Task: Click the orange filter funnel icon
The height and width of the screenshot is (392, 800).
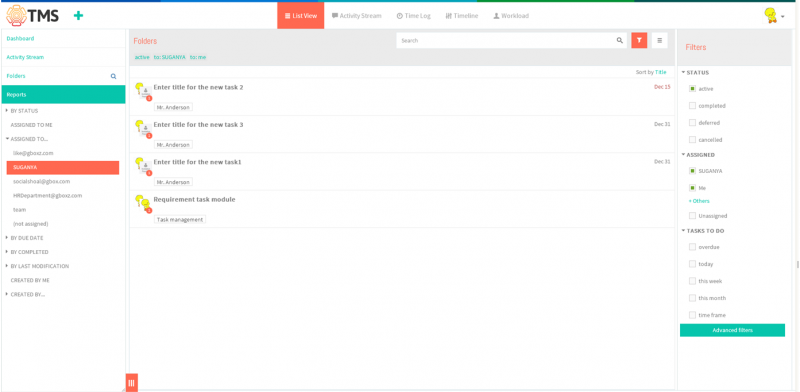Action: coord(639,40)
